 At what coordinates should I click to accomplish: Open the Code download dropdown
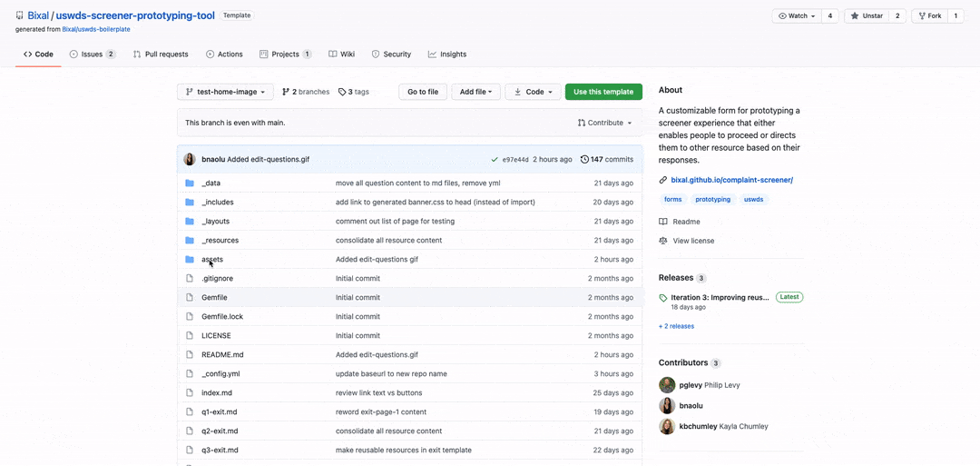(x=534, y=92)
